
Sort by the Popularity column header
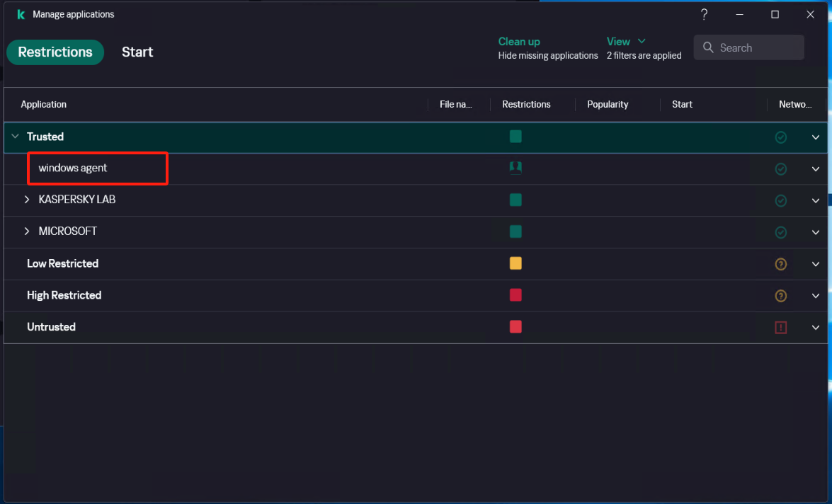tap(608, 104)
